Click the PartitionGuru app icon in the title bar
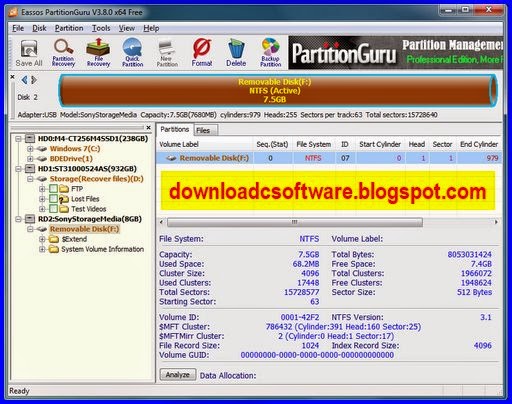512x404 pixels. coord(13,12)
